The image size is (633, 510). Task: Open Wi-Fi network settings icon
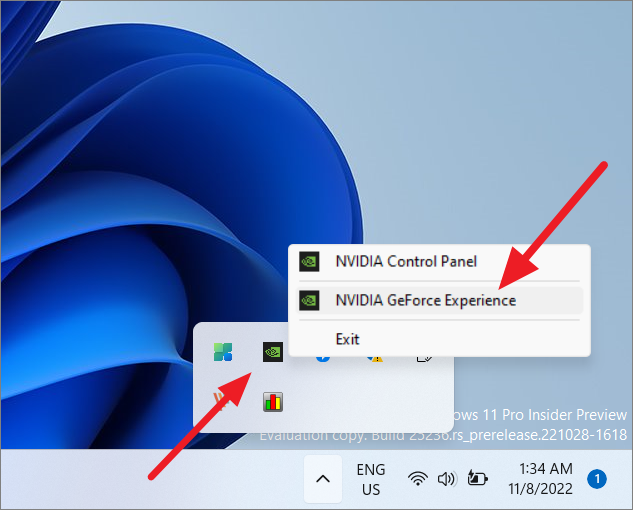coord(417,479)
